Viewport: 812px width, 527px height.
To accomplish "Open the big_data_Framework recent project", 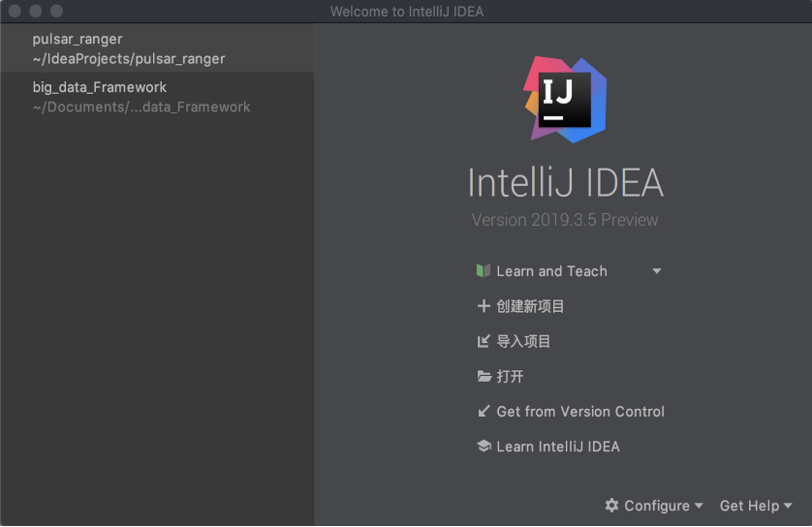I will tap(141, 97).
